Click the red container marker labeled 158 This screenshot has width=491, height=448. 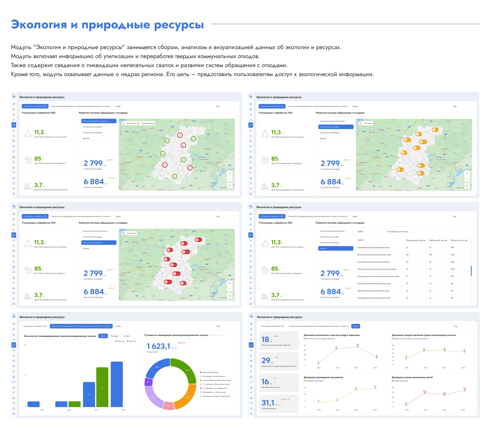[x=168, y=282]
